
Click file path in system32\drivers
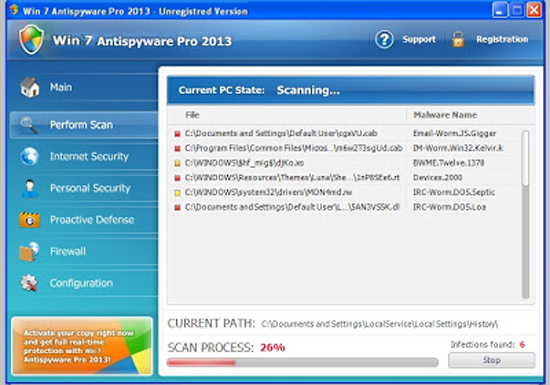click(268, 192)
